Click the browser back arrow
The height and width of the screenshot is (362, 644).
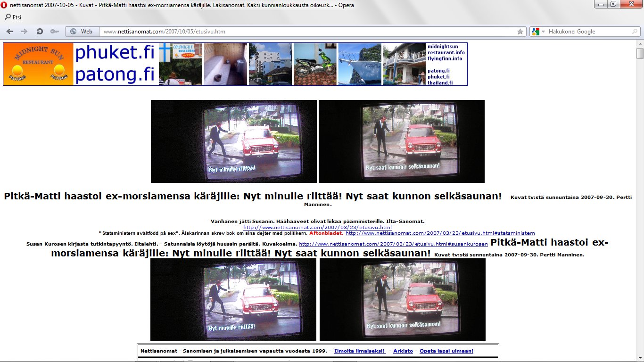10,32
